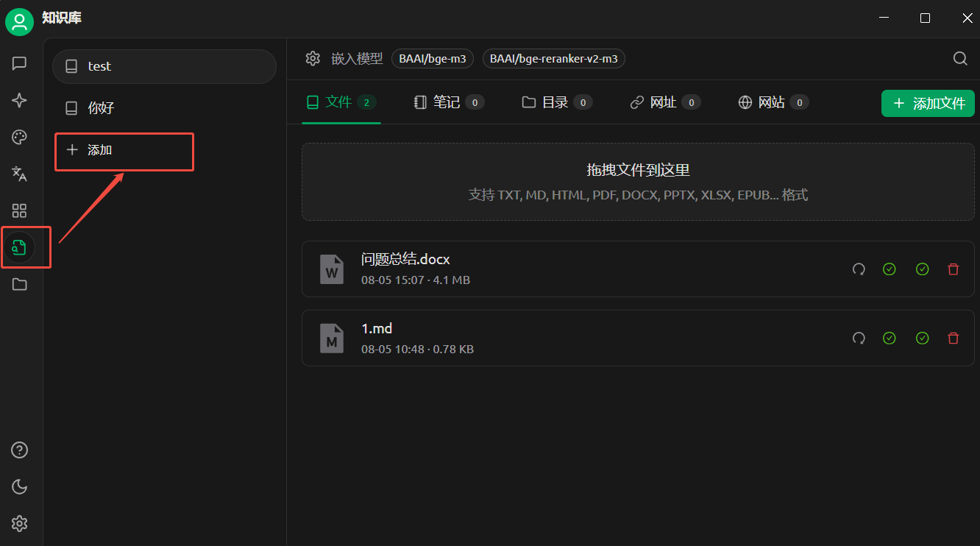Refresh the 问题总结.docx file
980x546 pixels.
[859, 269]
